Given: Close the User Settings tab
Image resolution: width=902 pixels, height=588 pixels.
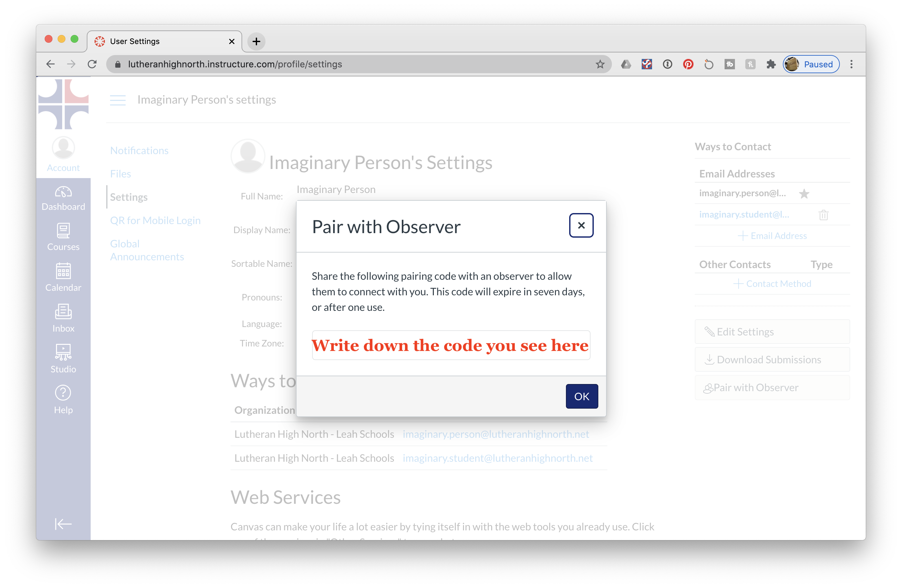Looking at the screenshot, I should click(231, 41).
